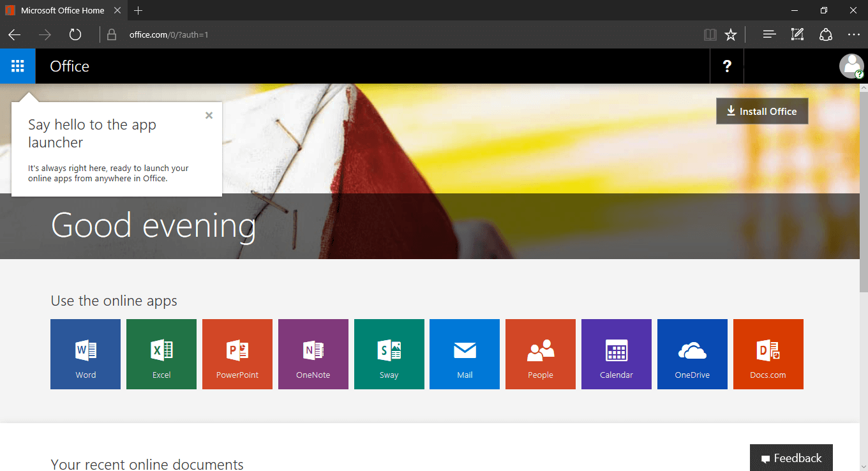This screenshot has width=868, height=471.
Task: Open Edge More actions ellipsis
Action: click(854, 34)
